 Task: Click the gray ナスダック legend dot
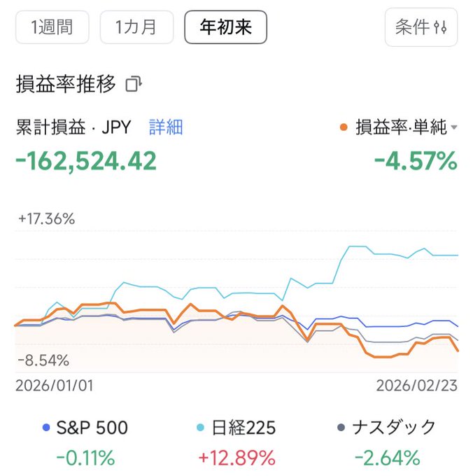pyautogui.click(x=341, y=427)
